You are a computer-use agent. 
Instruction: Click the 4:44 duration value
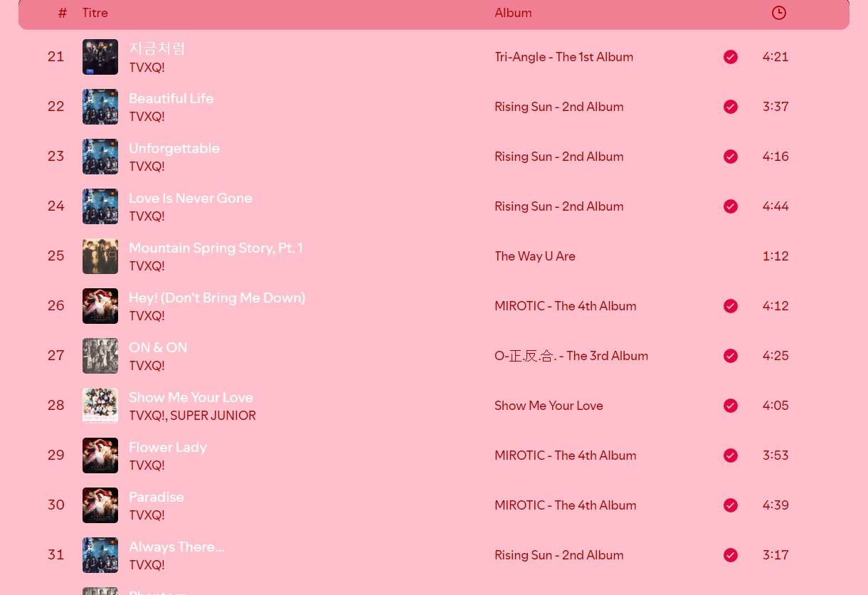(776, 206)
